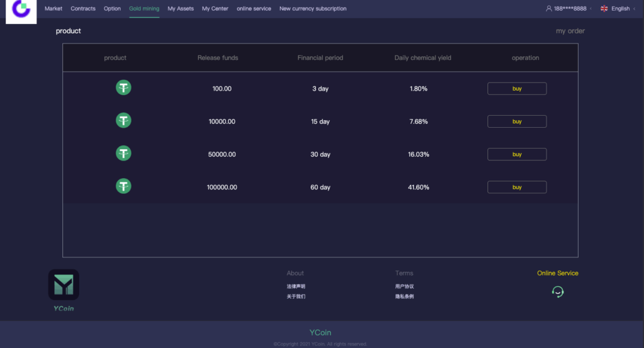Screen dimensions: 644x348
Task: Click the Tether icon in 10000.00 row
Action: (123, 120)
